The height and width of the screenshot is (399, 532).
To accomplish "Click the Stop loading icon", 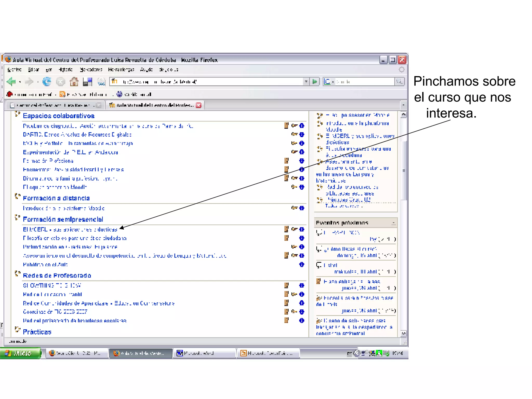I will pos(61,82).
